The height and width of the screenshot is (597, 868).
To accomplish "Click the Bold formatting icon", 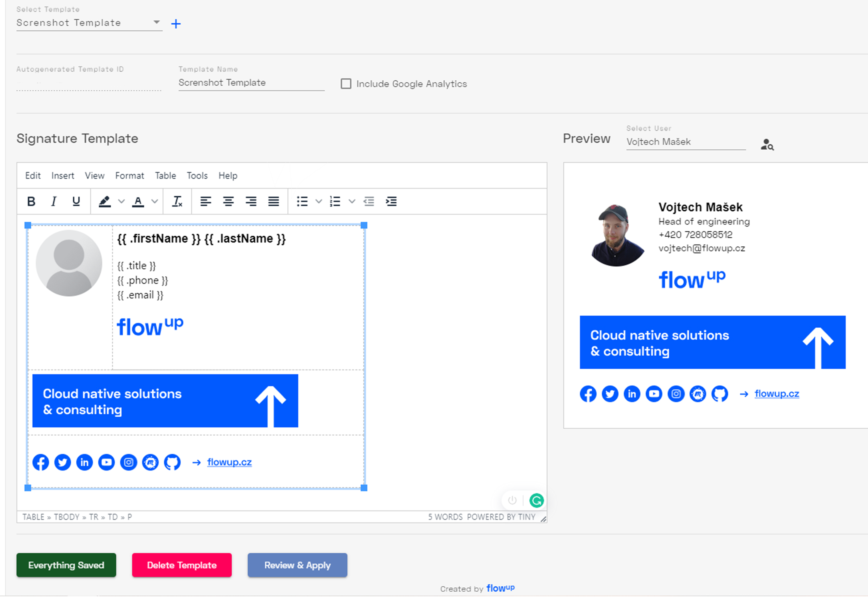I will pos(32,201).
